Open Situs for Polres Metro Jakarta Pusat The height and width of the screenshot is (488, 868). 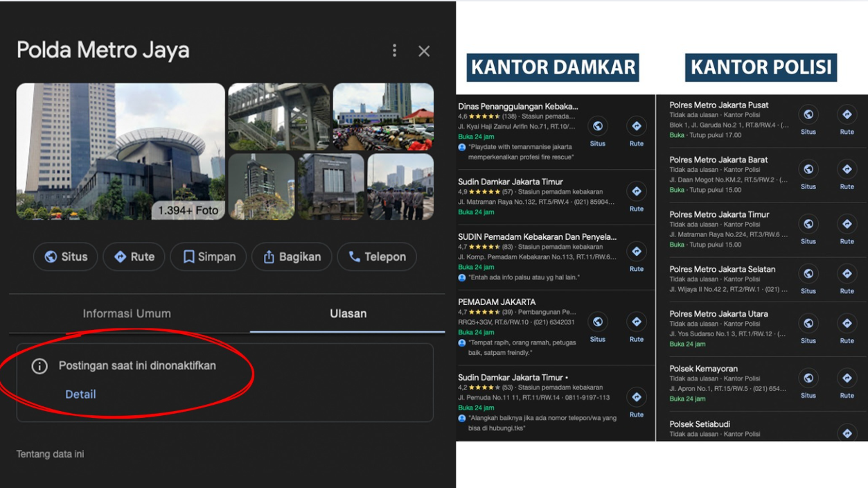[808, 114]
